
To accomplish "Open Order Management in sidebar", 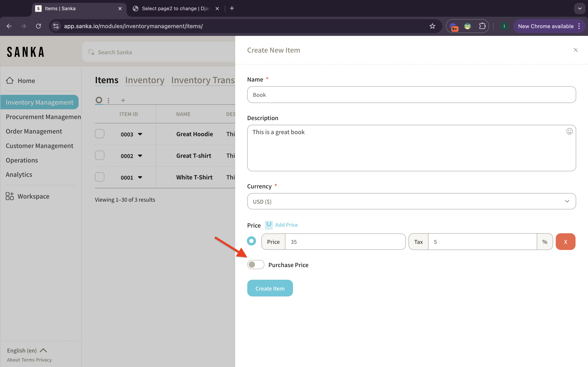I will pos(34,131).
